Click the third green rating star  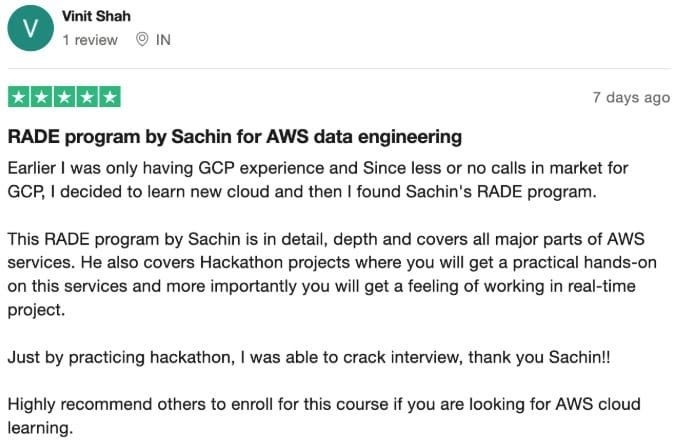[x=64, y=97]
